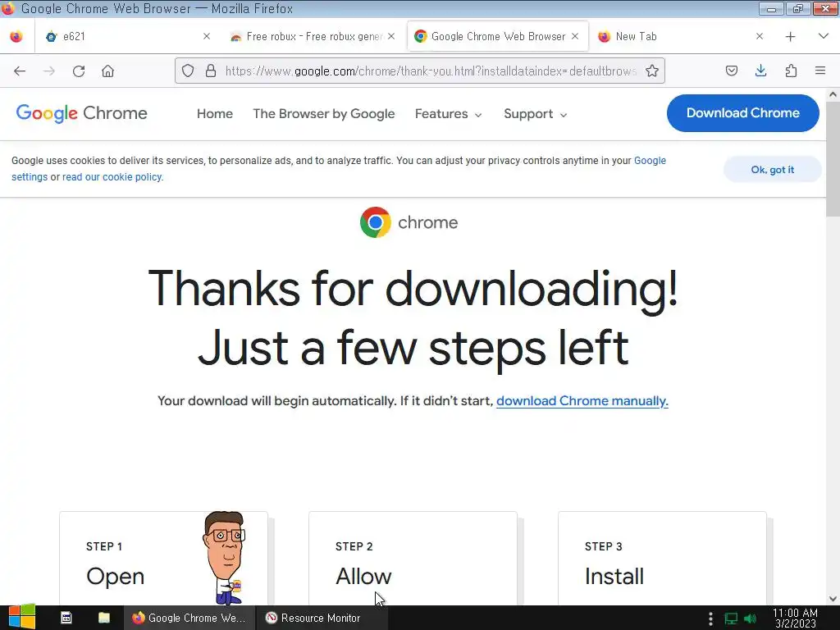
Task: Open the Firefox View pinned tab
Action: tap(16, 36)
